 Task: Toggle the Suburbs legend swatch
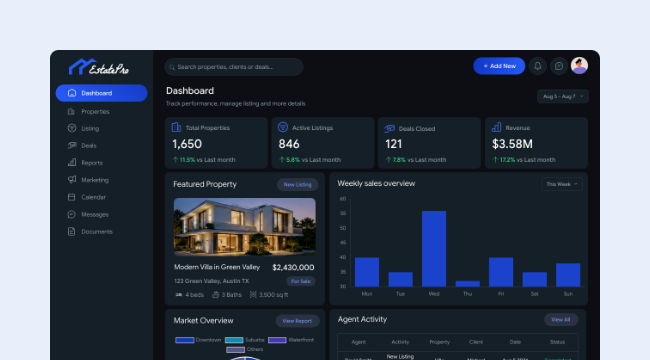234,340
